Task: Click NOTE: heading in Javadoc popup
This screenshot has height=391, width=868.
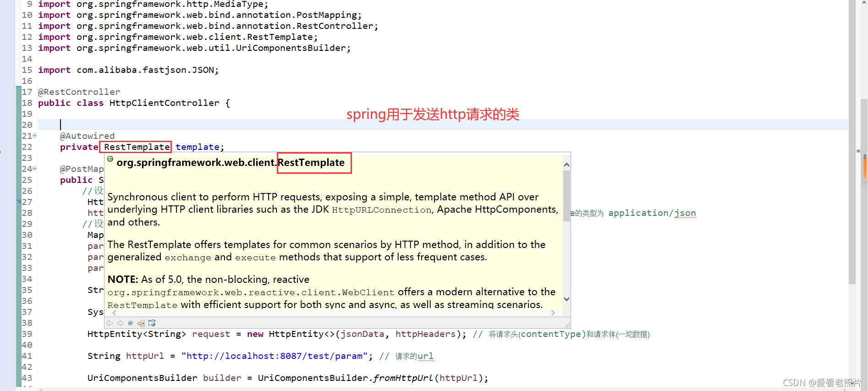Action: point(123,280)
